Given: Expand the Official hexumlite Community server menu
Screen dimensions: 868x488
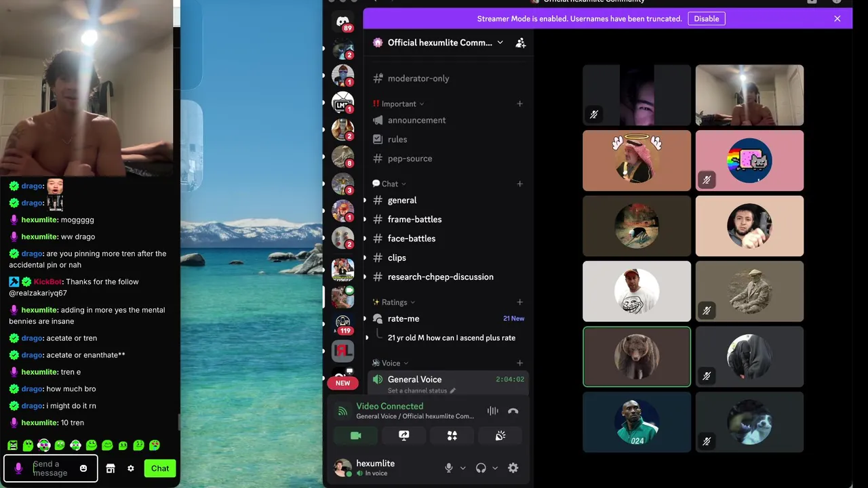Looking at the screenshot, I should click(439, 43).
